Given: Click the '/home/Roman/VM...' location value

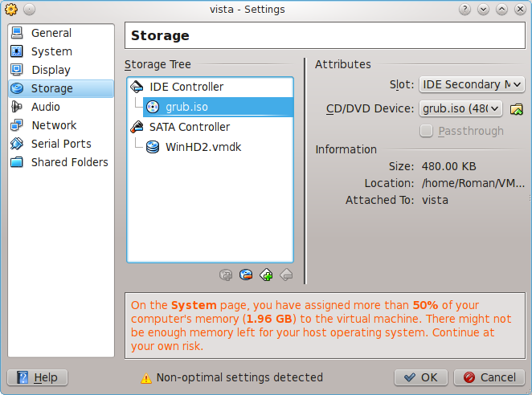Looking at the screenshot, I should (473, 183).
